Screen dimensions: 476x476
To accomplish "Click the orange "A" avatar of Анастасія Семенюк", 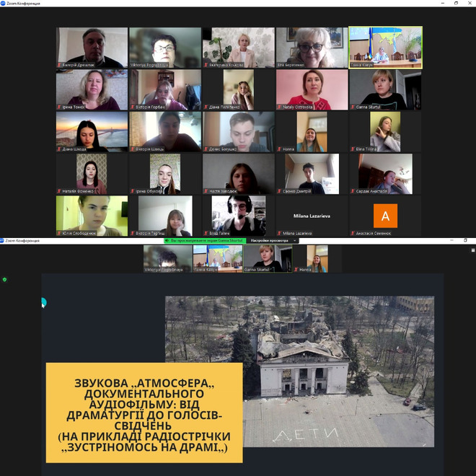I will tap(385, 216).
